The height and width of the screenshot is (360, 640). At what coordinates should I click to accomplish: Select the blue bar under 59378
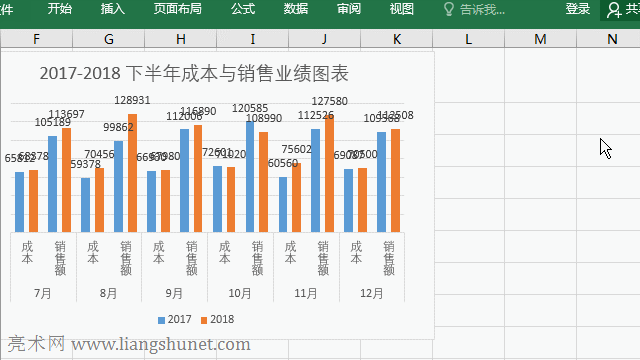(x=85, y=205)
